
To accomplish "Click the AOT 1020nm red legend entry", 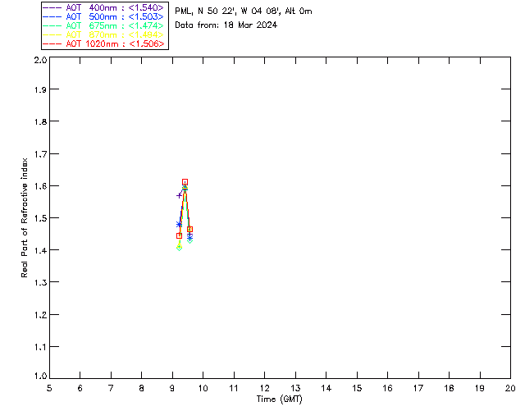I will (x=103, y=43).
